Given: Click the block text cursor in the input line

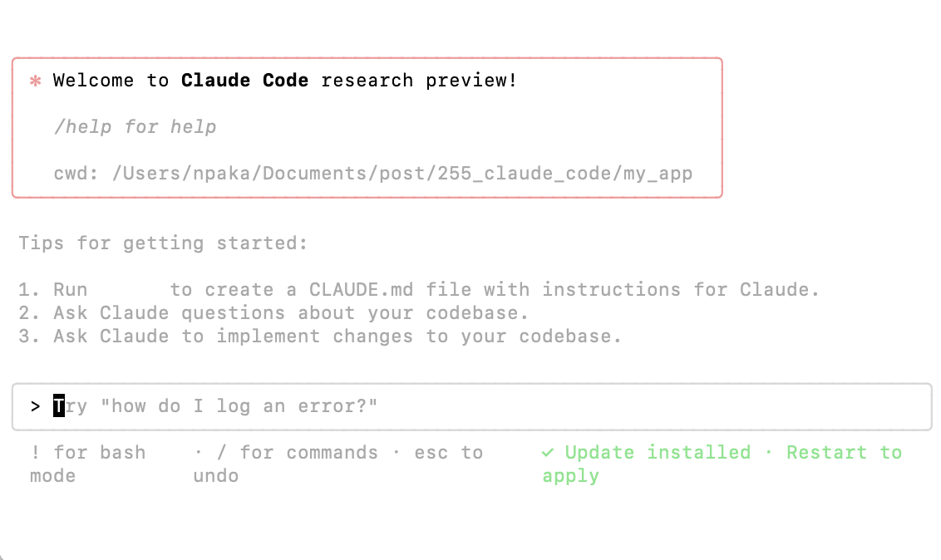Looking at the screenshot, I should click(57, 406).
